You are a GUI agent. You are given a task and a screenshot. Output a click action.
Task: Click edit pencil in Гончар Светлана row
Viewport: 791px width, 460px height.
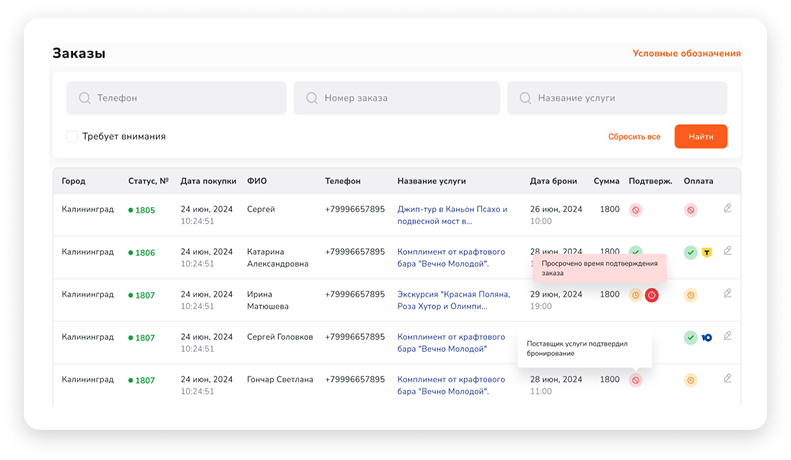(x=727, y=378)
